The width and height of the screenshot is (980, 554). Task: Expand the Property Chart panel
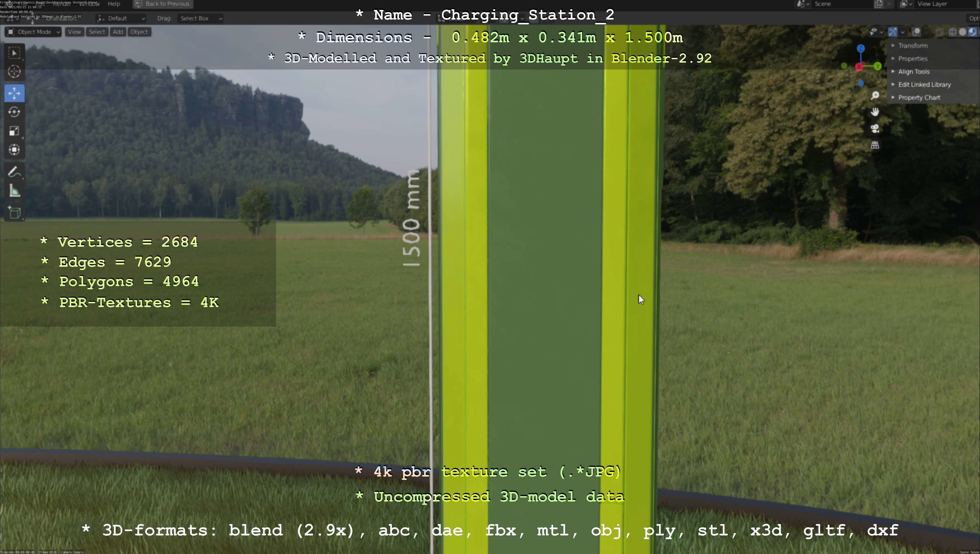[919, 97]
